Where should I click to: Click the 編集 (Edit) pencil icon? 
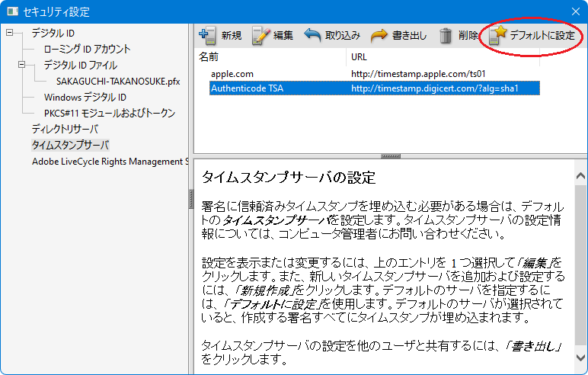coord(260,35)
